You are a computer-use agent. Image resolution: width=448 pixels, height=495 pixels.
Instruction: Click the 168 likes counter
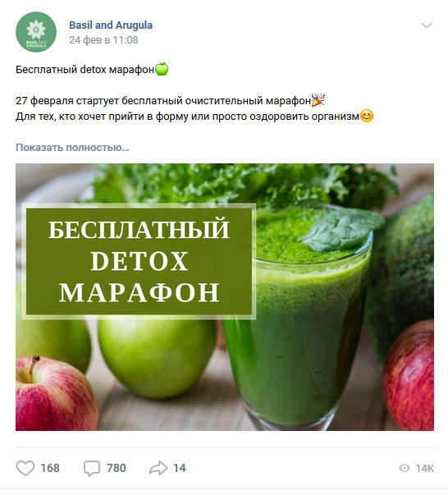[x=50, y=468]
